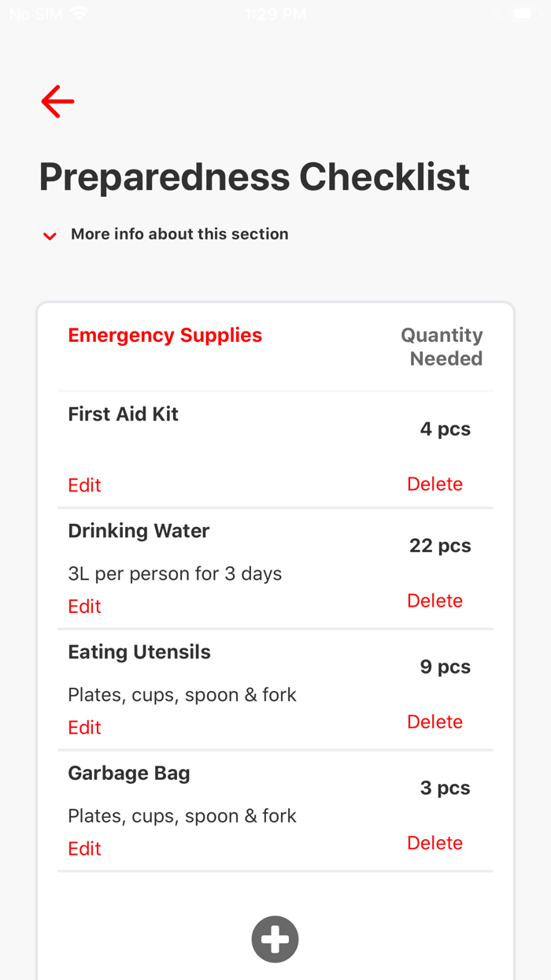Select the Emergency Supplies heading

(x=165, y=335)
